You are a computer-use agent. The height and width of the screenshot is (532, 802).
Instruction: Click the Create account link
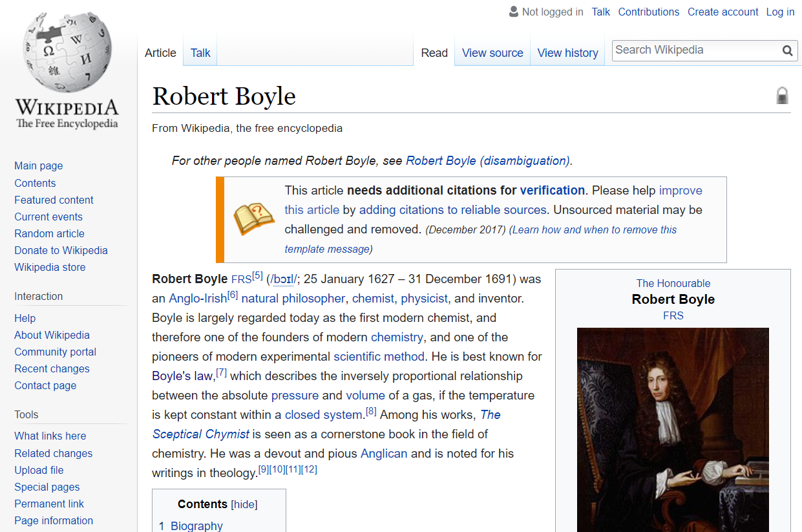point(723,12)
